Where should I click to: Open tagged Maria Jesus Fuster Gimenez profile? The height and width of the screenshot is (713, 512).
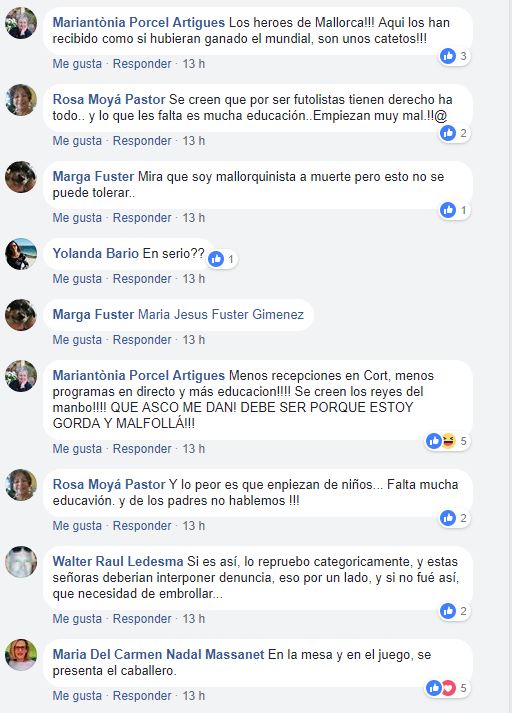pos(221,314)
